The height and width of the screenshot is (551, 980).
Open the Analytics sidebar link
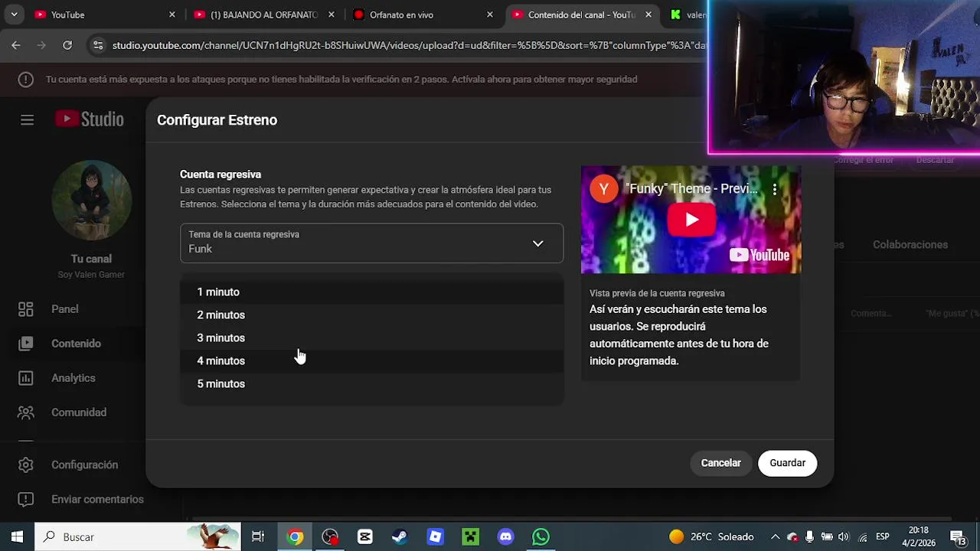(x=73, y=378)
